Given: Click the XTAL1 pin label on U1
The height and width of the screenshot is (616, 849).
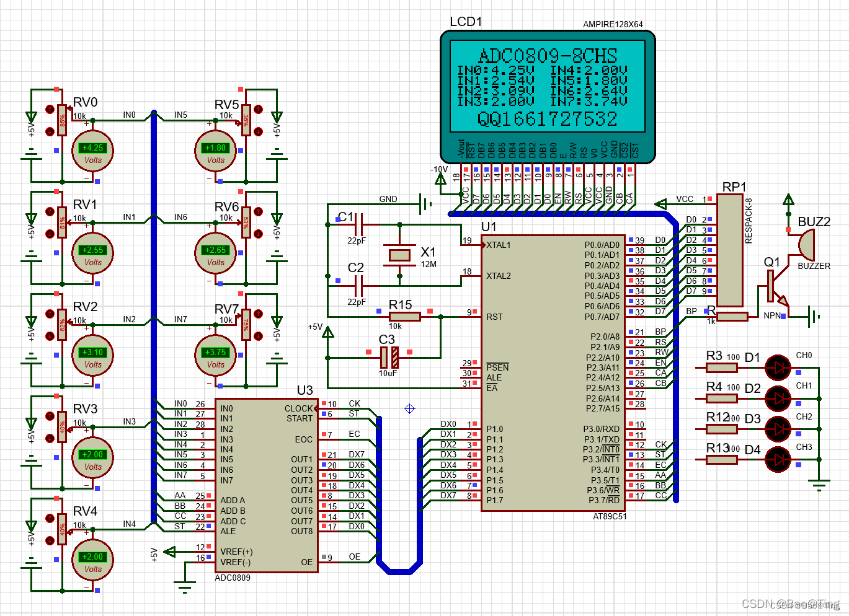Looking at the screenshot, I should click(x=499, y=245).
